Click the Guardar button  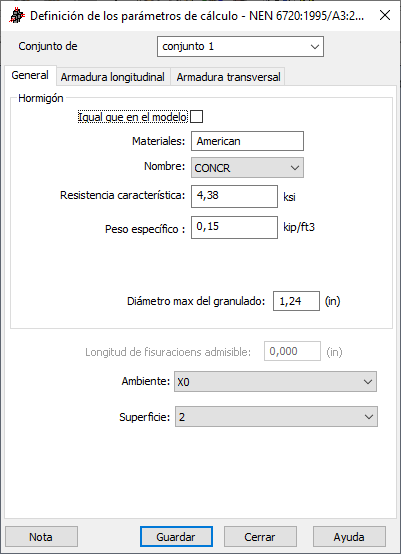(176, 537)
